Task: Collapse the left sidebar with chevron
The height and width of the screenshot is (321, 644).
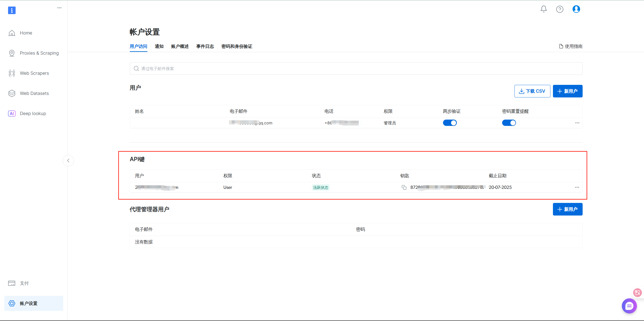Action: click(68, 161)
